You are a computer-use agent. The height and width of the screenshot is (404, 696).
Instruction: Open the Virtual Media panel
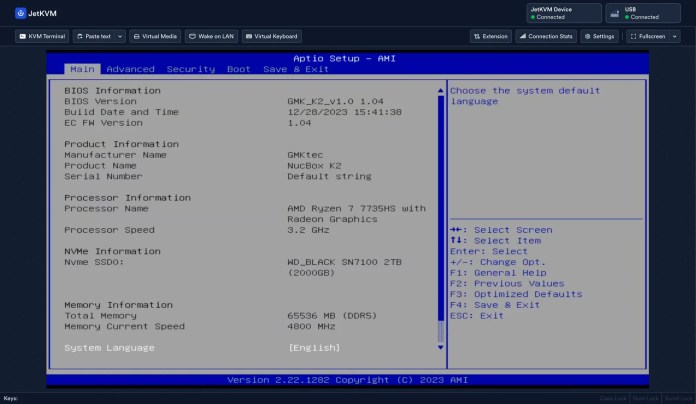(x=155, y=36)
